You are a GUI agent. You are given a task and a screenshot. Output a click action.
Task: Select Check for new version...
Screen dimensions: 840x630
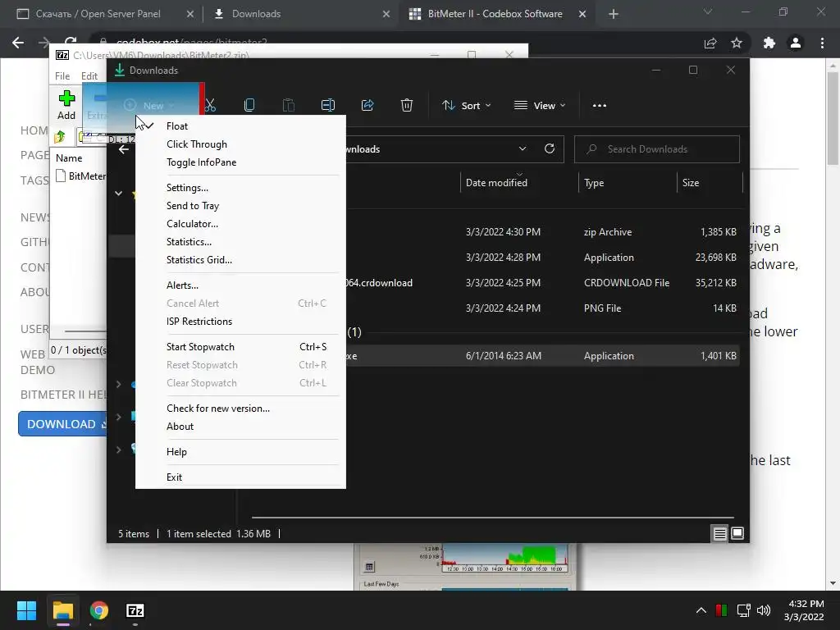[x=240, y=409]
